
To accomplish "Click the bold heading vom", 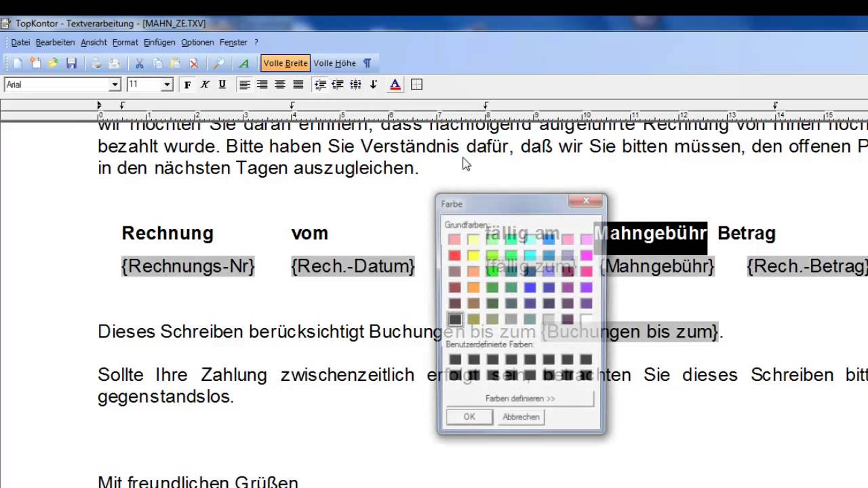I will pos(309,233).
